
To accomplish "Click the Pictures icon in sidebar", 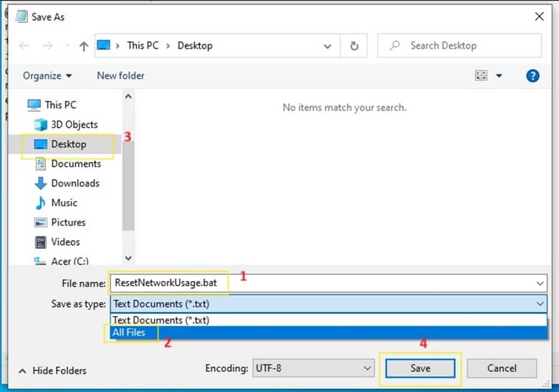I will (x=41, y=222).
